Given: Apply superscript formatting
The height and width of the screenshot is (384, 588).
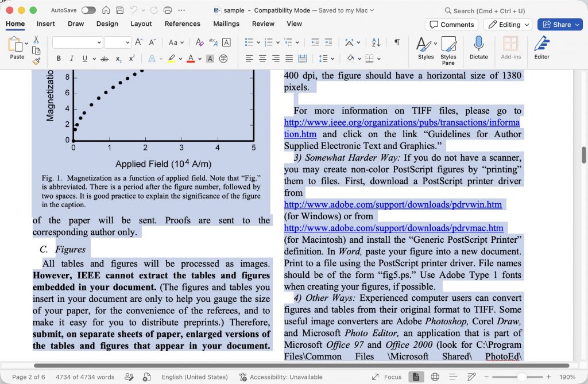Looking at the screenshot, I should [131, 59].
